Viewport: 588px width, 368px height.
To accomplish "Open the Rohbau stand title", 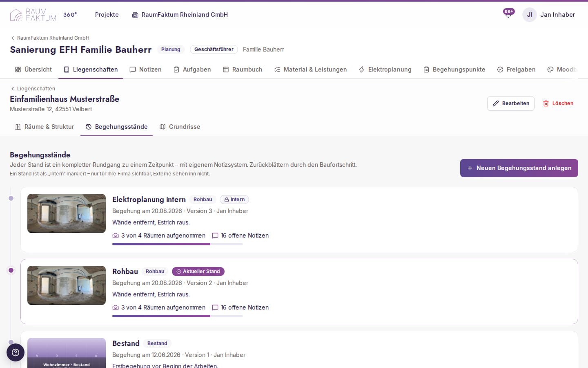I will [125, 272].
